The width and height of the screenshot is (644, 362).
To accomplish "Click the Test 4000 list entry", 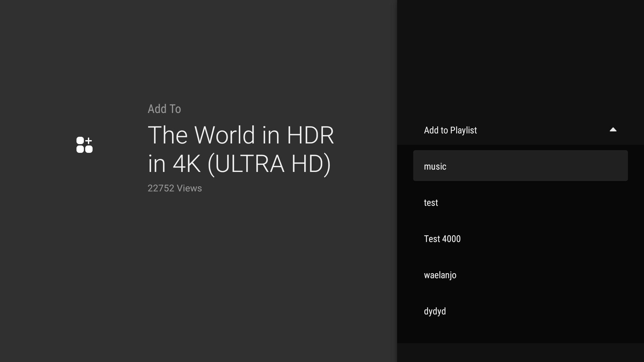I will click(520, 239).
